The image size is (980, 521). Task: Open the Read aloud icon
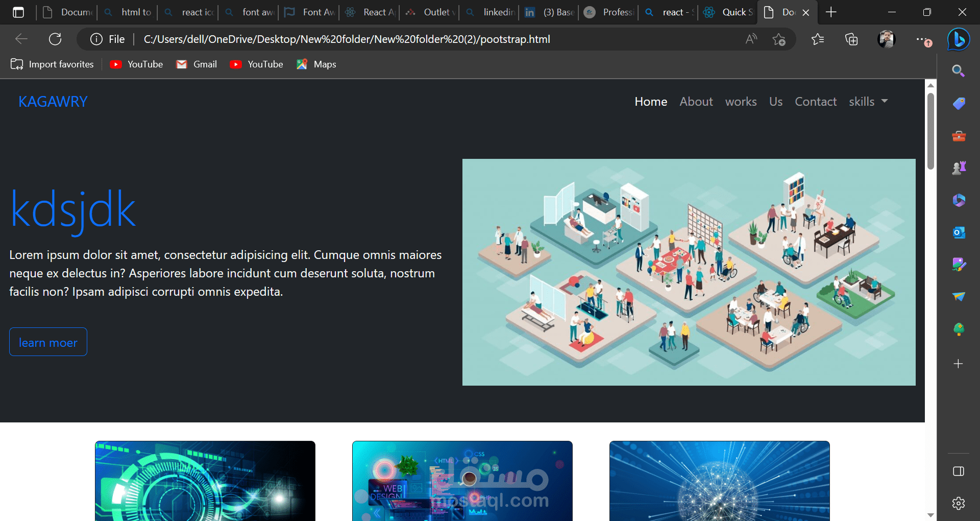pyautogui.click(x=751, y=39)
